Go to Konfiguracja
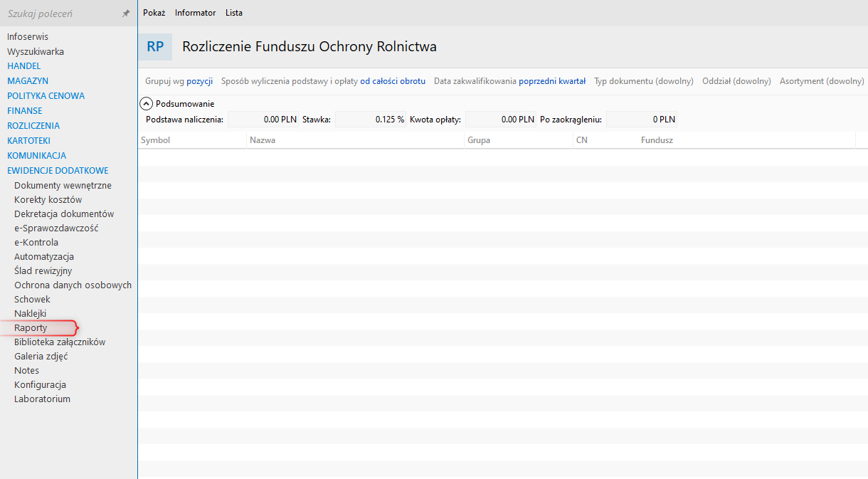 [x=40, y=385]
